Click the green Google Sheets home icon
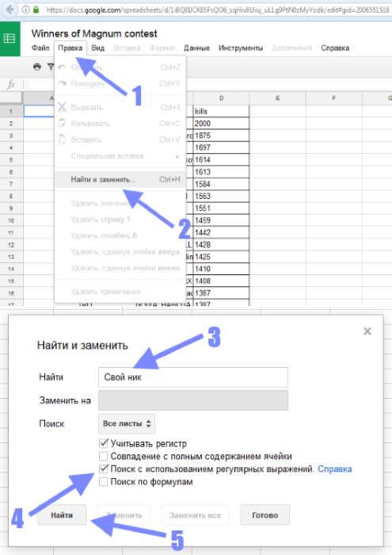This screenshot has width=392, height=555. point(10,38)
